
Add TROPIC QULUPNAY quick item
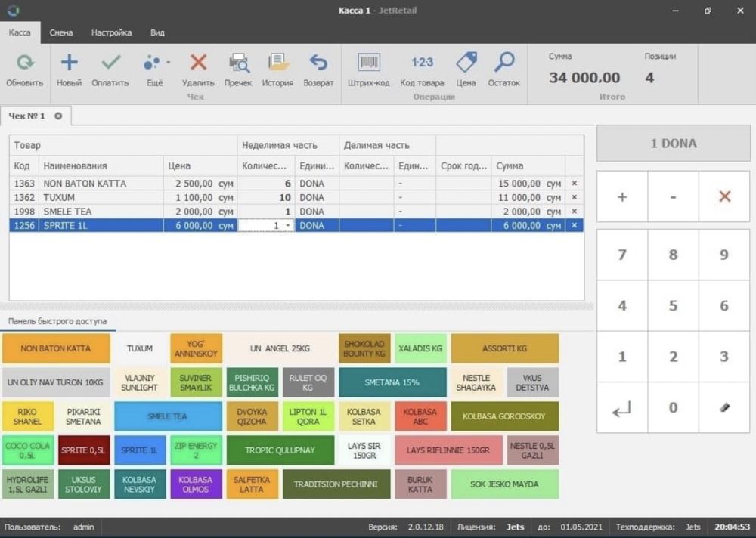[x=280, y=450]
